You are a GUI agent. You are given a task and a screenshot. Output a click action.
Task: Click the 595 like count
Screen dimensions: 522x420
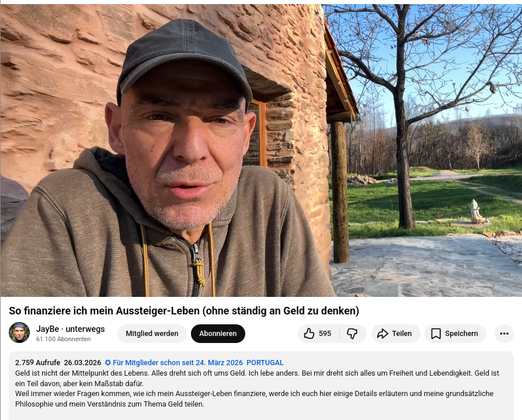325,334
